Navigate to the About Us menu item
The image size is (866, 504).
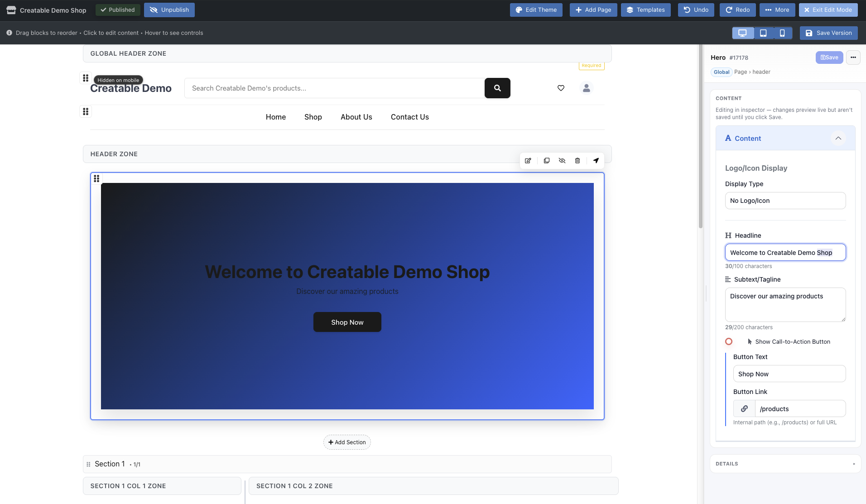pos(356,117)
